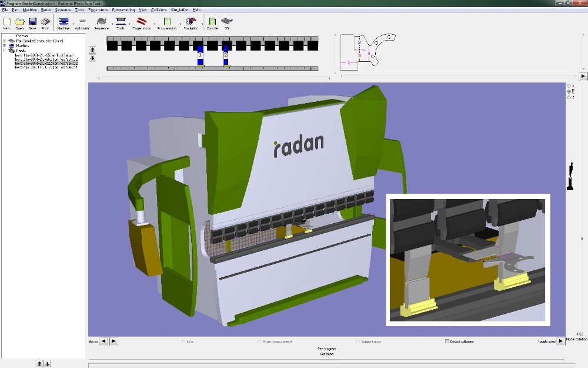Open the Collisions menu

(159, 10)
